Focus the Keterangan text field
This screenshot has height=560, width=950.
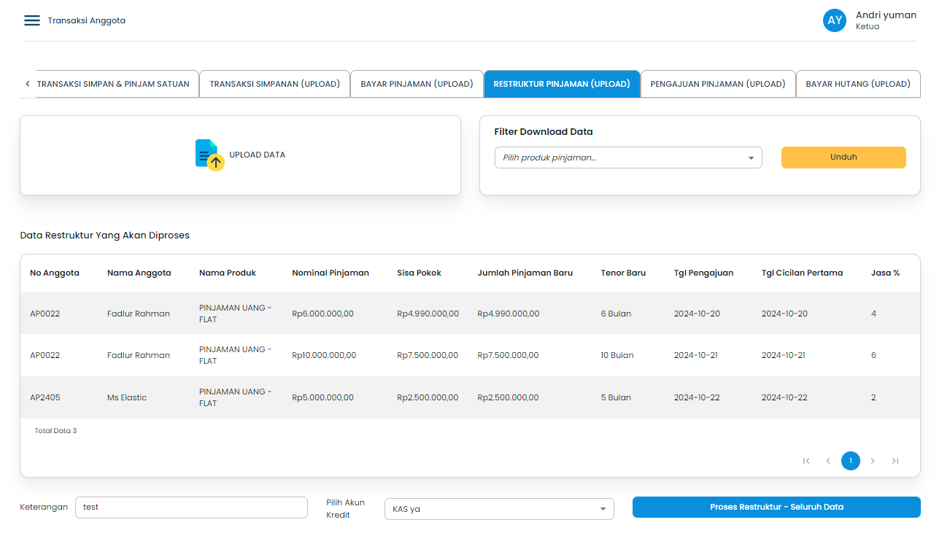(x=191, y=507)
